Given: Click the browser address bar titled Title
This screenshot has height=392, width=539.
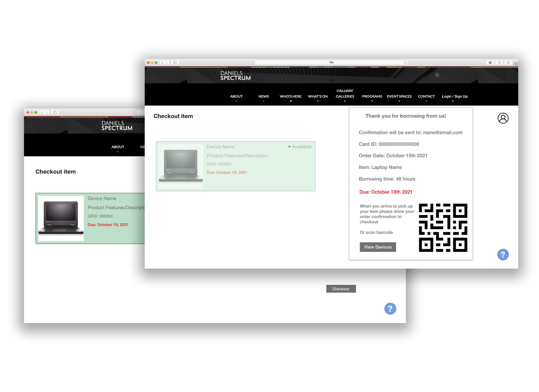Looking at the screenshot, I should pyautogui.click(x=331, y=63).
